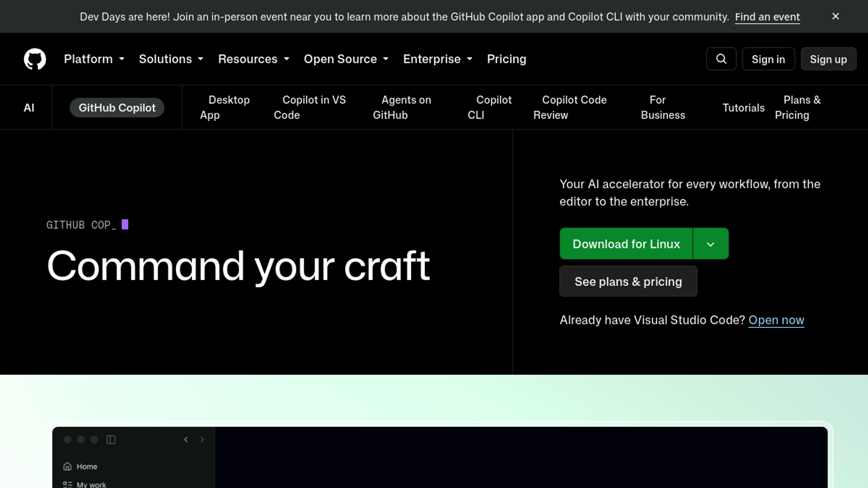Click the sidebar layout icon in app preview
This screenshot has width=868, height=488.
point(111,440)
